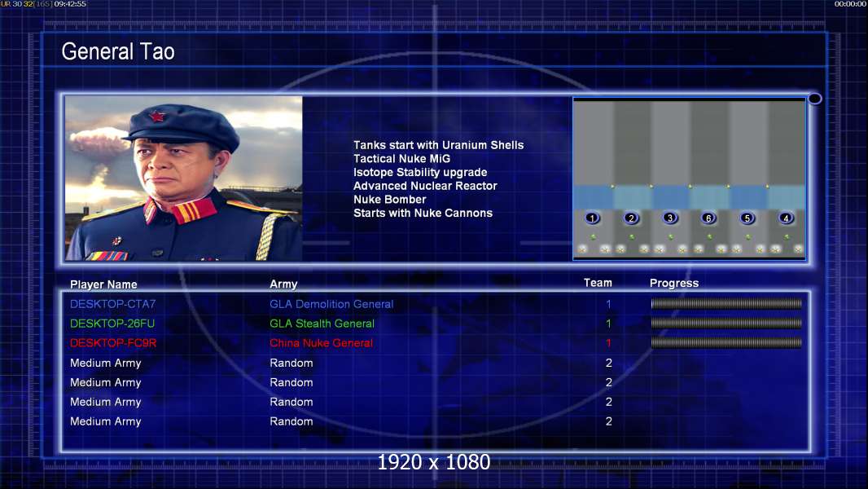
Task: Click the 00:00:00 game timer
Action: [x=850, y=4]
